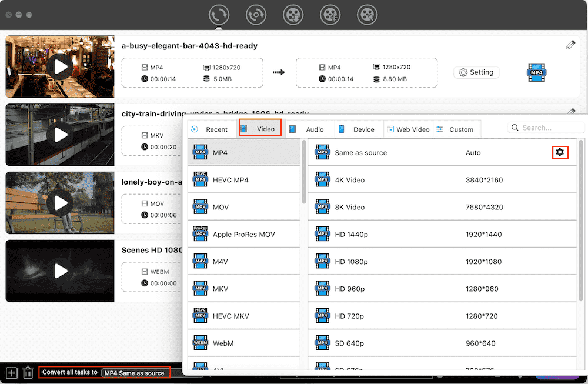Viewport: 588px width, 384px height.
Task: Choose the 8K Video preset
Action: pyautogui.click(x=442, y=207)
